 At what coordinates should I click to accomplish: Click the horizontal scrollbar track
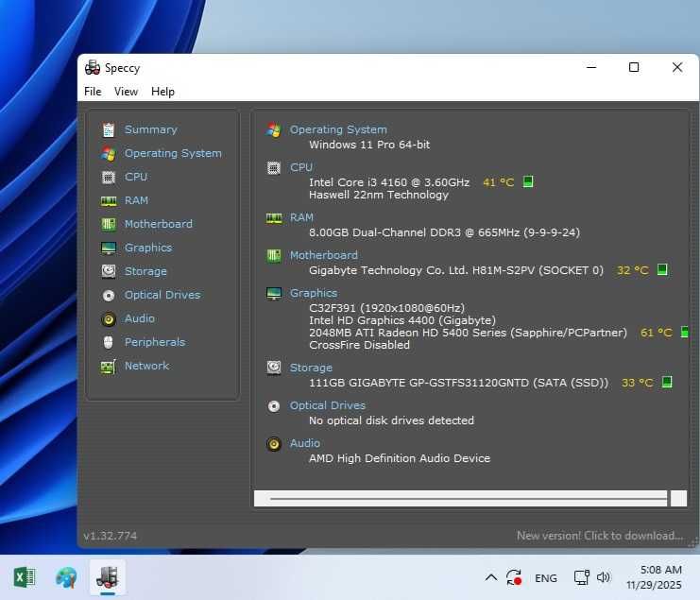pyautogui.click(x=468, y=498)
